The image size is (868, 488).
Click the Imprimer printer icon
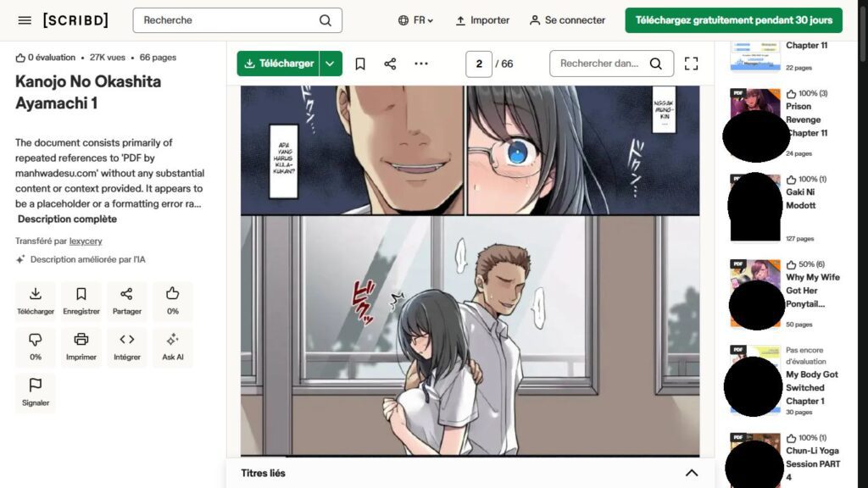click(x=81, y=347)
